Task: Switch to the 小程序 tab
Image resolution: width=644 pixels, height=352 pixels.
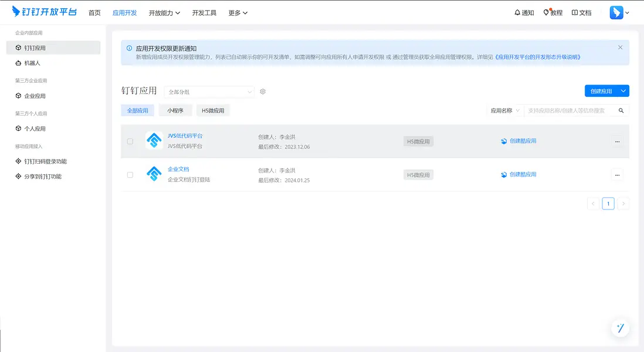Action: coord(175,110)
